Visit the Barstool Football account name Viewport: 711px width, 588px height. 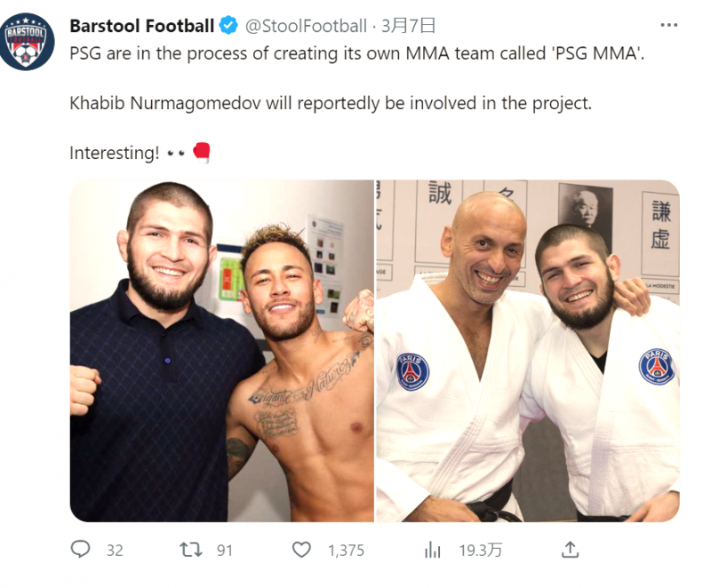pyautogui.click(x=142, y=26)
